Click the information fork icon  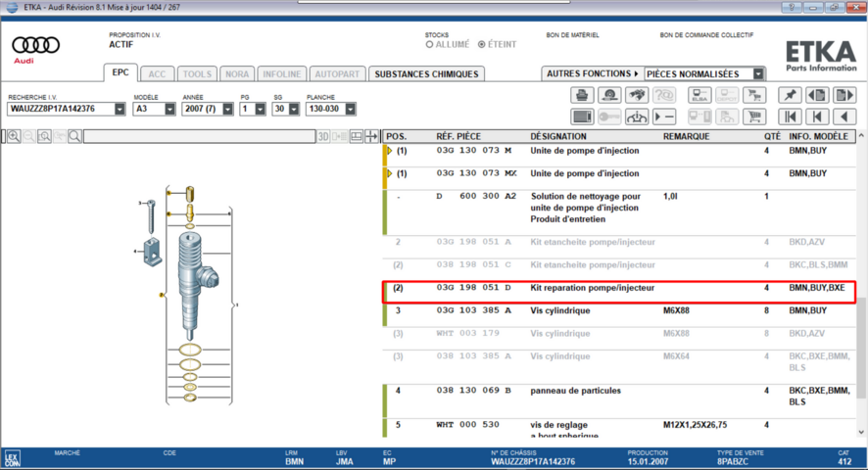[x=637, y=117]
